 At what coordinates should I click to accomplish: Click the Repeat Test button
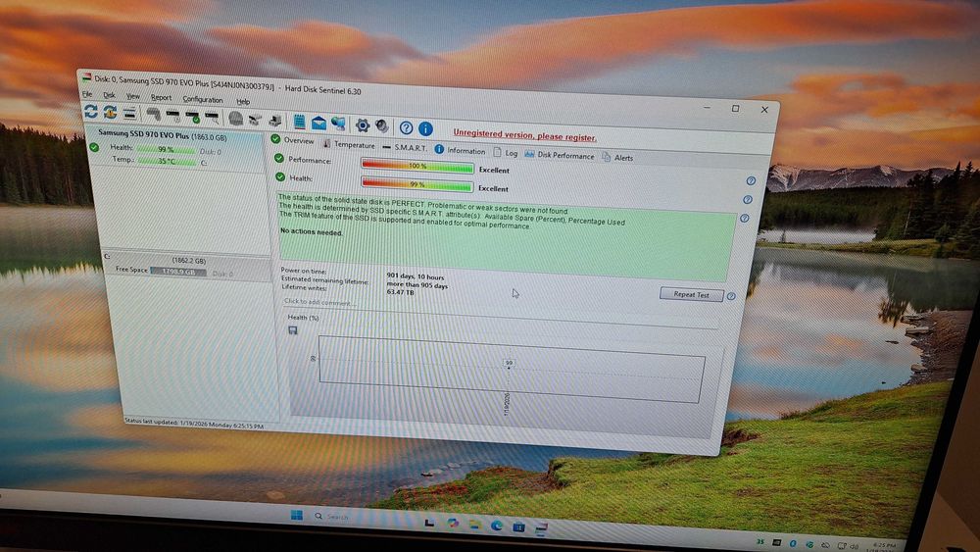(691, 294)
